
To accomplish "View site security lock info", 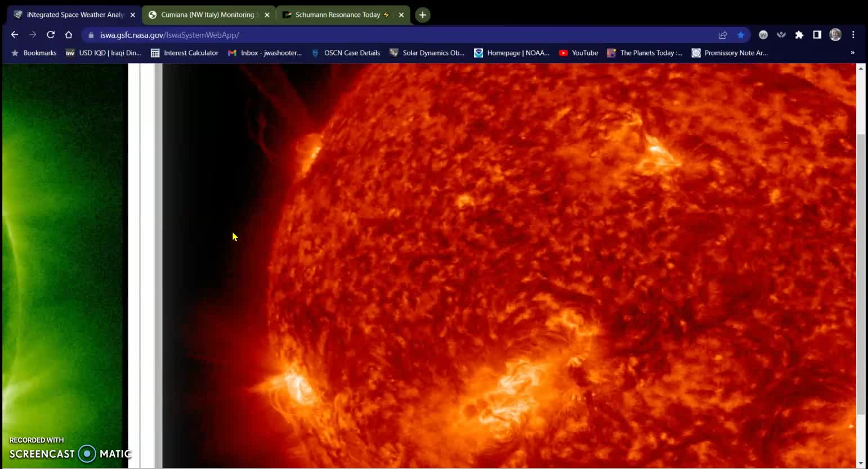I will (x=91, y=35).
